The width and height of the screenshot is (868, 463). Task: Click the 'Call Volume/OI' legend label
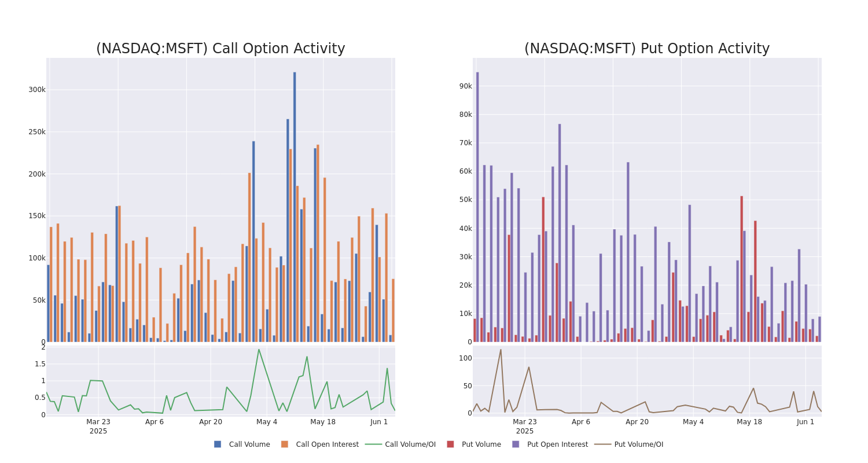click(x=410, y=444)
